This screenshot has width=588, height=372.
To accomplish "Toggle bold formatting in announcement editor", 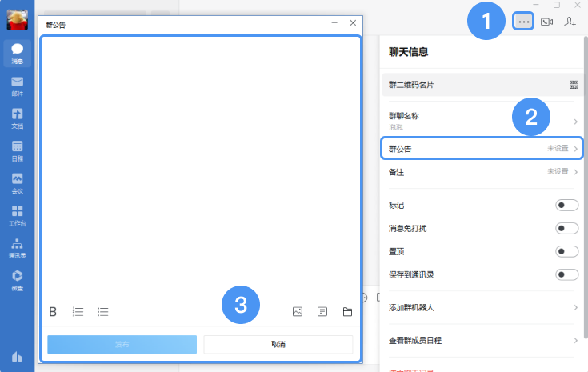I will pos(53,312).
